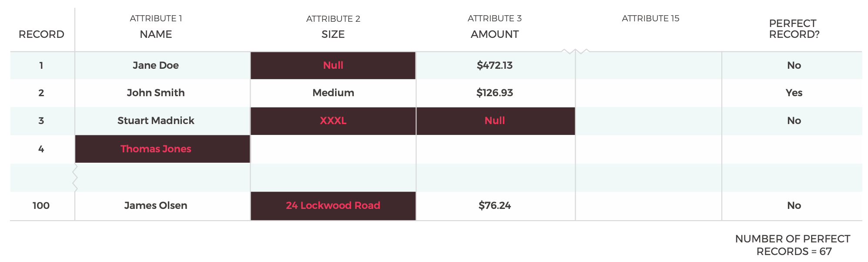Viewport: 868px width, 262px height.
Task: Click the Attribute 1 Name column header
Action: (x=156, y=27)
